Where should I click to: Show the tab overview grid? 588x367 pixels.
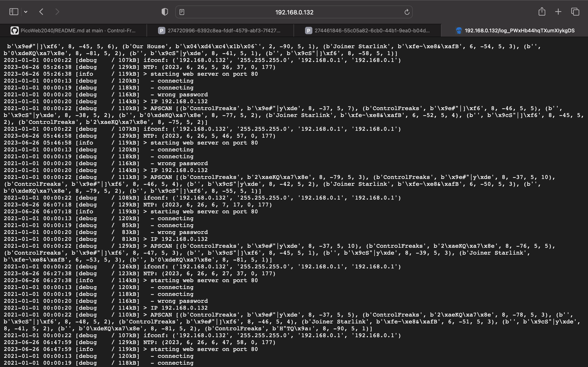(x=575, y=11)
